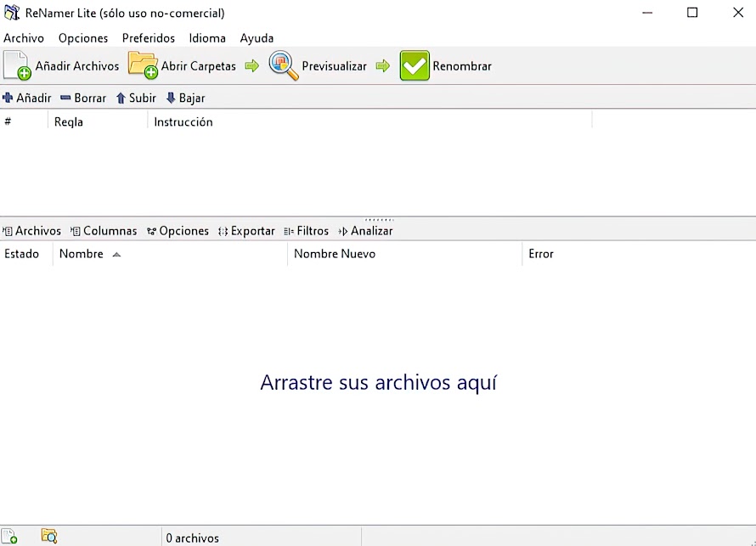
Task: Click the Renombrar button label
Action: pos(462,66)
